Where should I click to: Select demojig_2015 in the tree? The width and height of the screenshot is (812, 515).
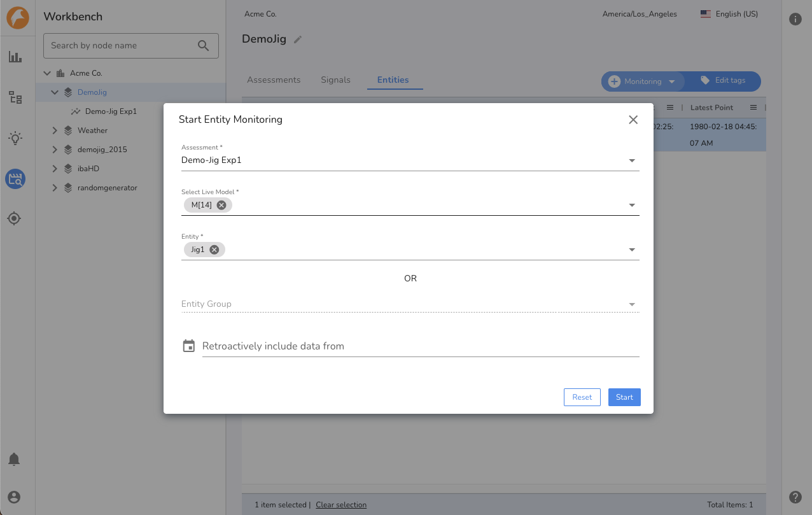[102, 150]
